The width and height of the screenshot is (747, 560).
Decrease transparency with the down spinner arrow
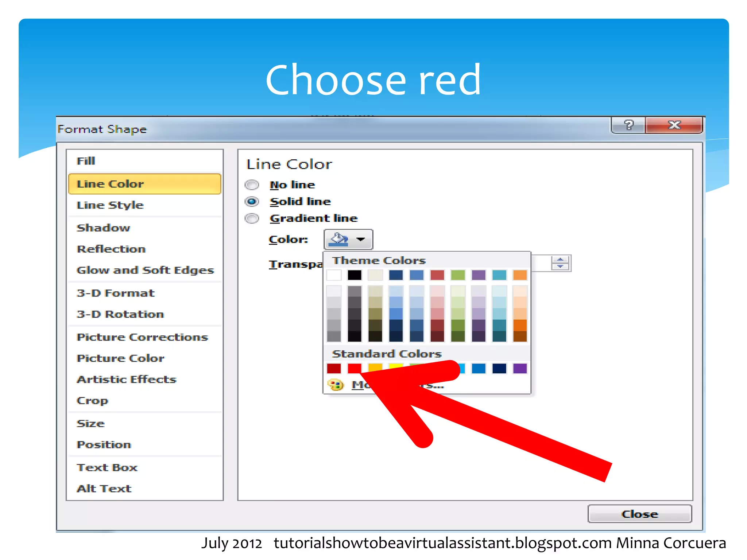point(560,267)
